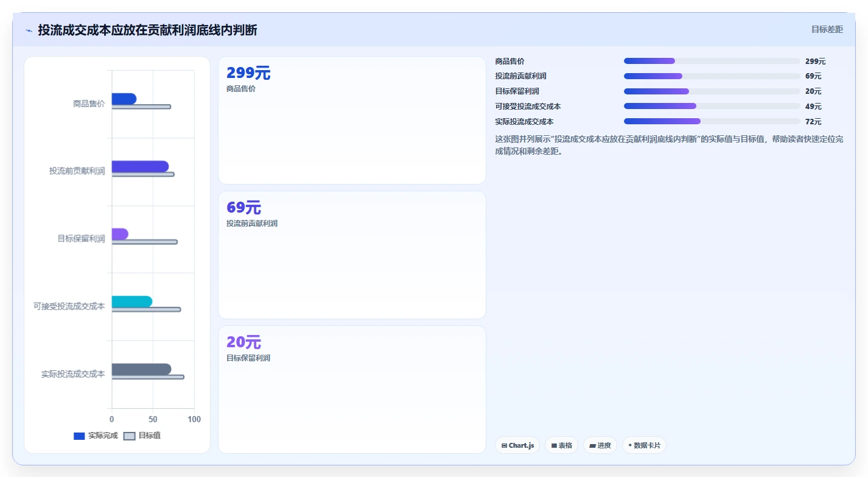Click the 20元 data card
Screen dimensions: 868x477
(x=352, y=389)
